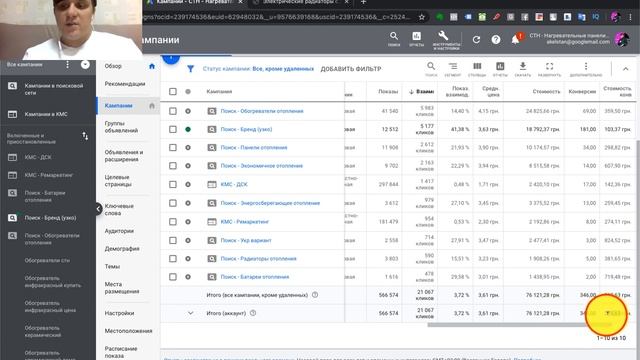The image size is (640, 360).
Task: Open Аудитории in the navigation menu
Action: (x=119, y=231)
